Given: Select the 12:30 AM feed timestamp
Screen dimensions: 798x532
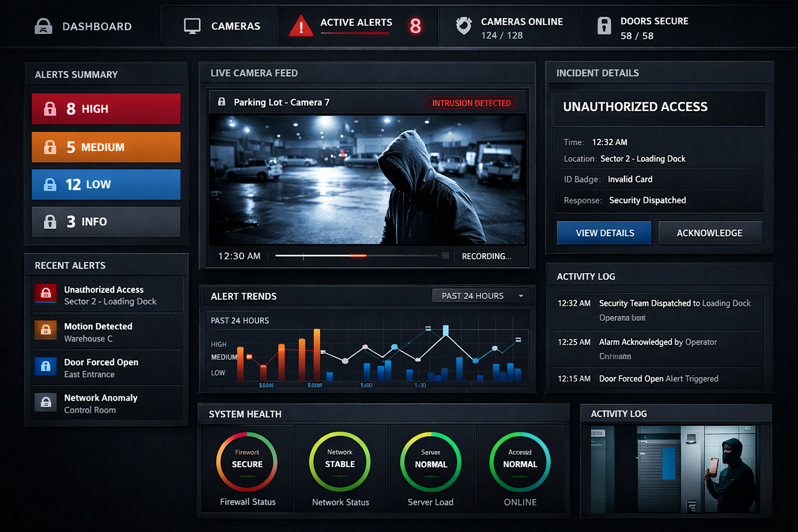Looking at the screenshot, I should pos(240,256).
